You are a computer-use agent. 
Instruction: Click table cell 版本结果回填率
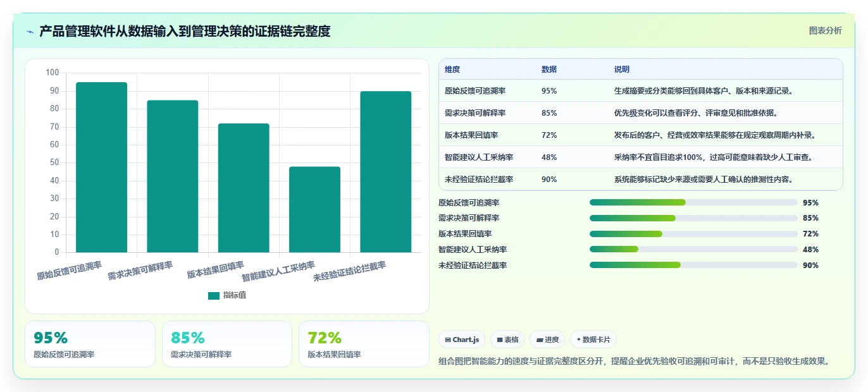click(471, 135)
